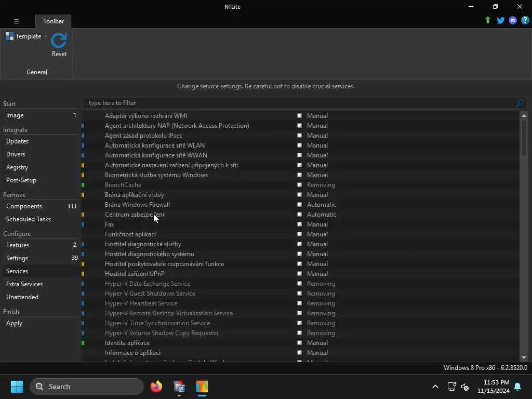Toggle the box next to Informace o aplikaci

pyautogui.click(x=300, y=353)
